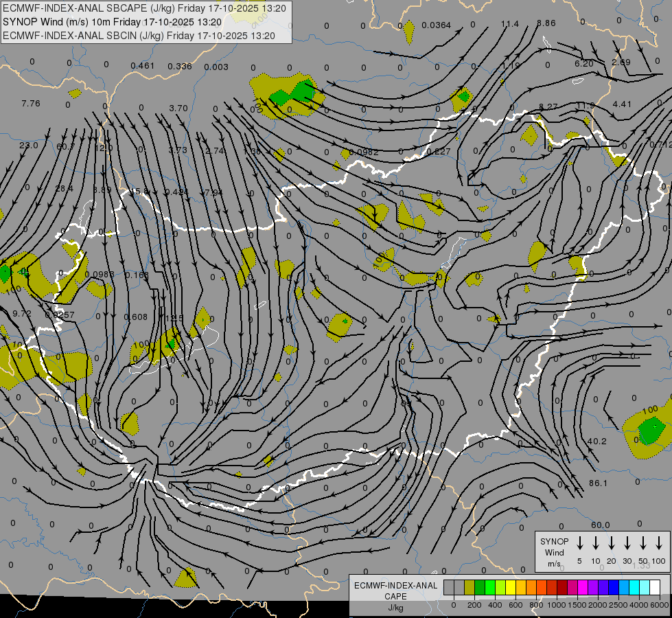Pick the olive CAPE legend swatch before 200
The image size is (672, 618).
(470, 588)
